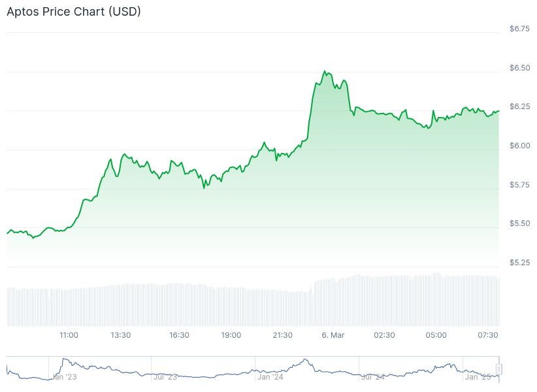Screen dimensions: 537x392
Task: Select the 02:30 time label
Action: [x=384, y=335]
